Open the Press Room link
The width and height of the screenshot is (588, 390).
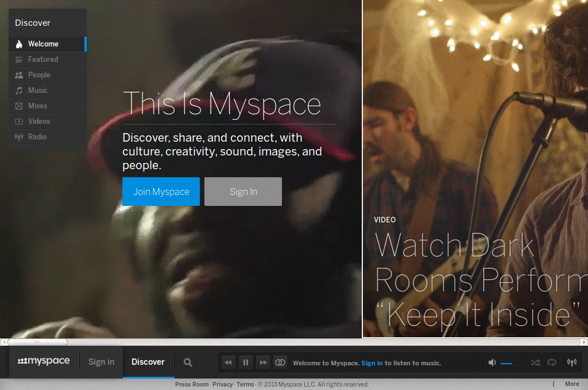192,384
